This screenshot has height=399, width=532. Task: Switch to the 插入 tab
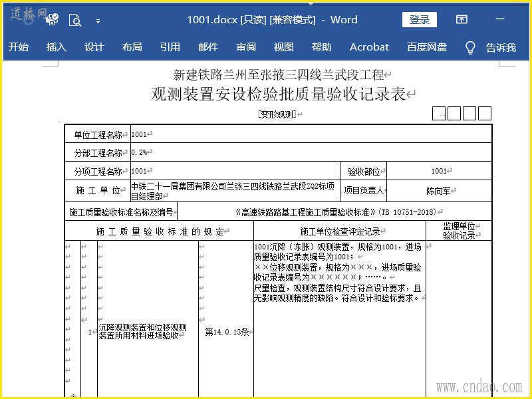point(57,47)
